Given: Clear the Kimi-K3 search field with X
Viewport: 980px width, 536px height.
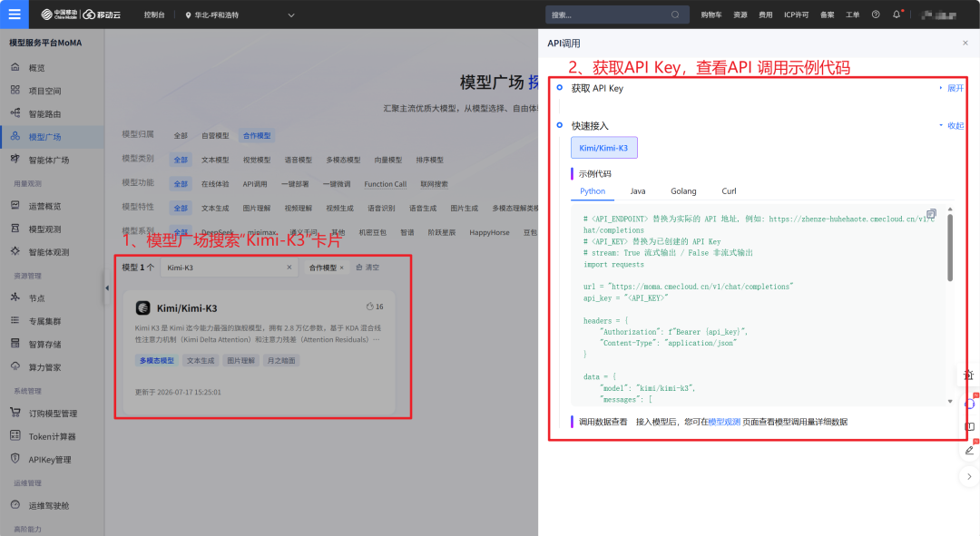Looking at the screenshot, I should [x=289, y=268].
